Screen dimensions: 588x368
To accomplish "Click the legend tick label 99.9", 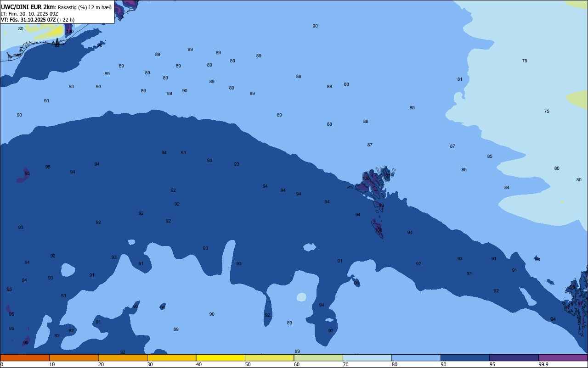I will coord(543,364).
